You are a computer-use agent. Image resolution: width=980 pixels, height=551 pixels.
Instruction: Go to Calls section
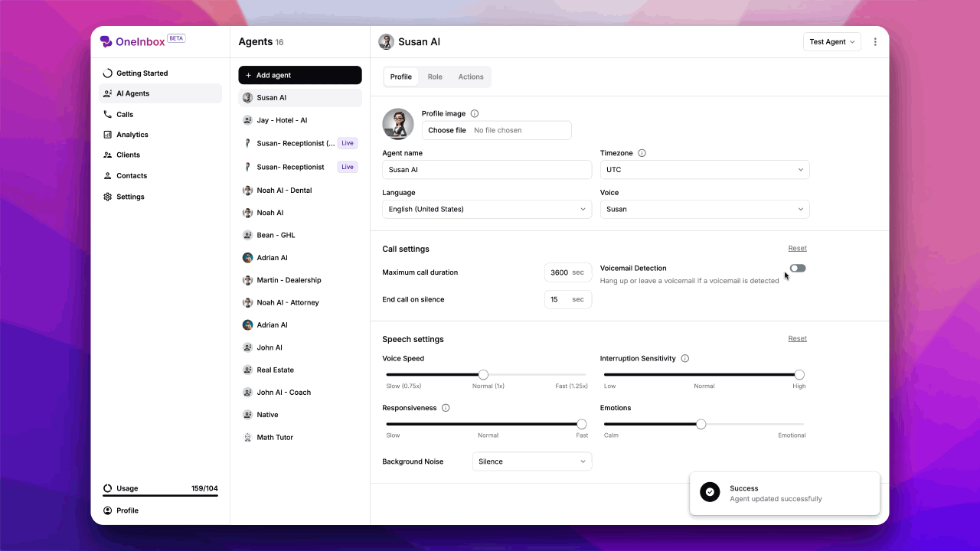tap(161, 114)
